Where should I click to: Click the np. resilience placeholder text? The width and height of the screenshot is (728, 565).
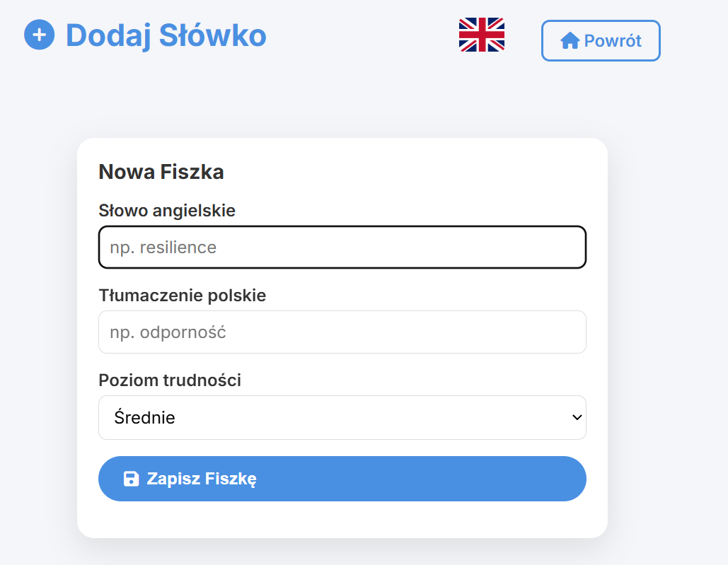[x=163, y=247]
